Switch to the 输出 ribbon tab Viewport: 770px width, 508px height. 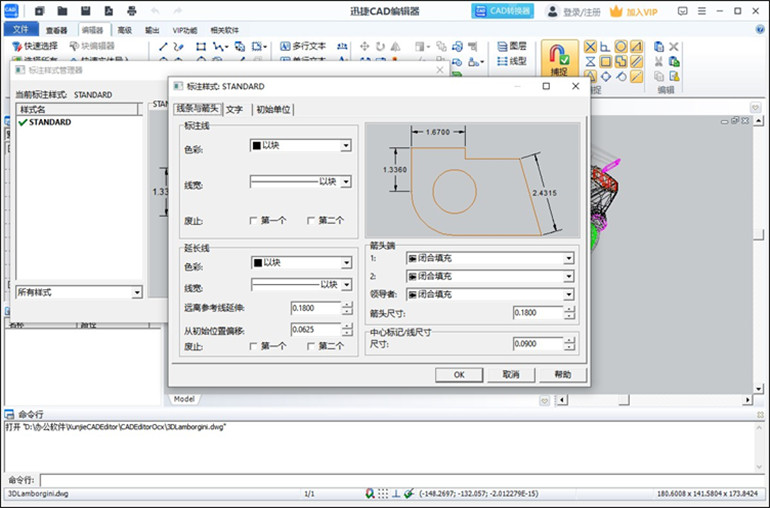tap(152, 30)
